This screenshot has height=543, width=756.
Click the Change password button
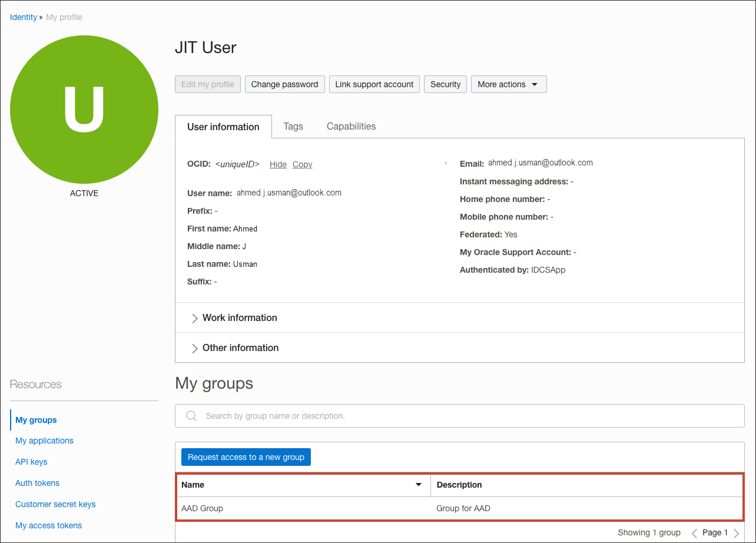click(284, 84)
